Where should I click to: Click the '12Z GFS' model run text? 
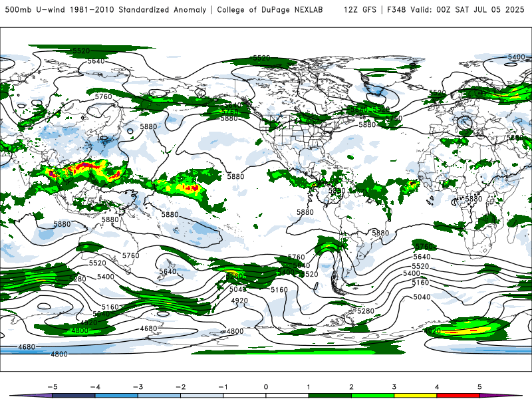360,9
